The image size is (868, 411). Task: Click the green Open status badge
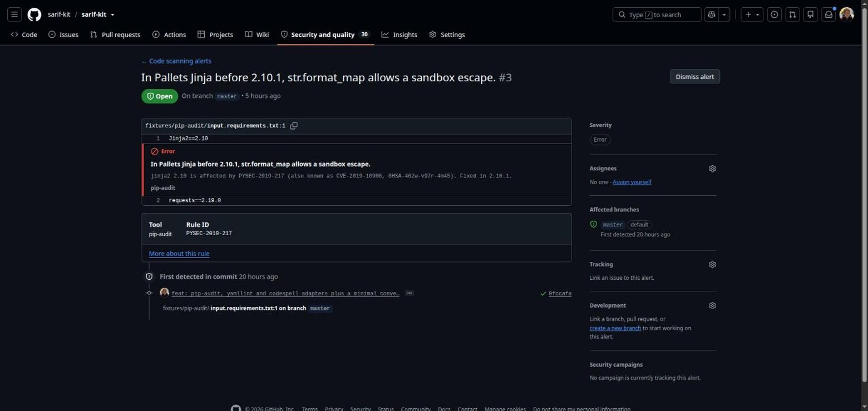click(160, 96)
